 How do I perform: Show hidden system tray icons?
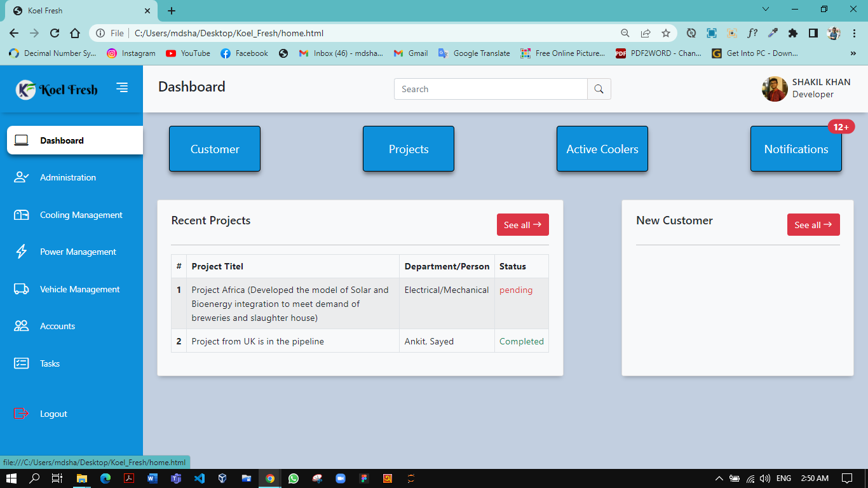click(x=719, y=478)
